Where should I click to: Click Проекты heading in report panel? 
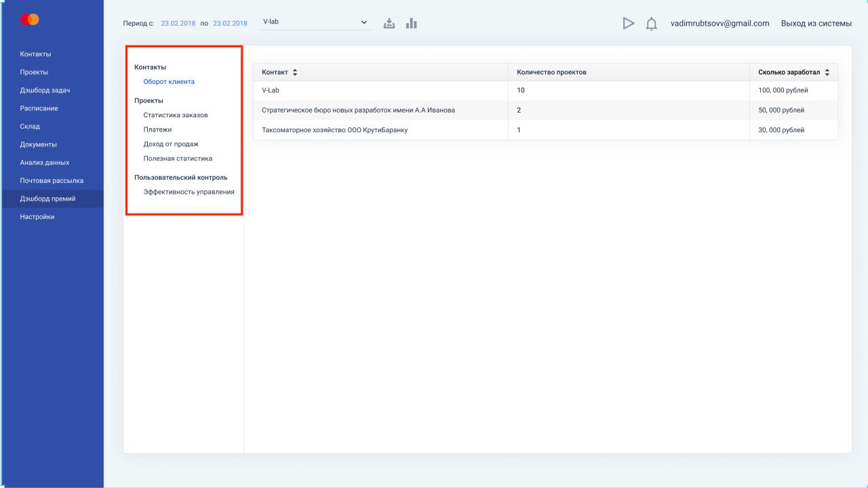click(149, 100)
